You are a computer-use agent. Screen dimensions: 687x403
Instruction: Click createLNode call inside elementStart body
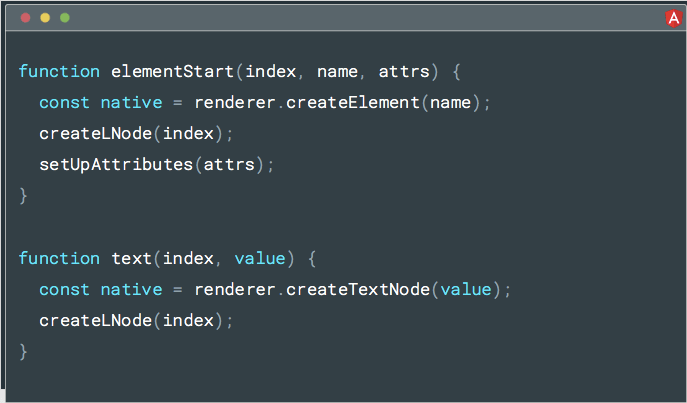[95, 133]
